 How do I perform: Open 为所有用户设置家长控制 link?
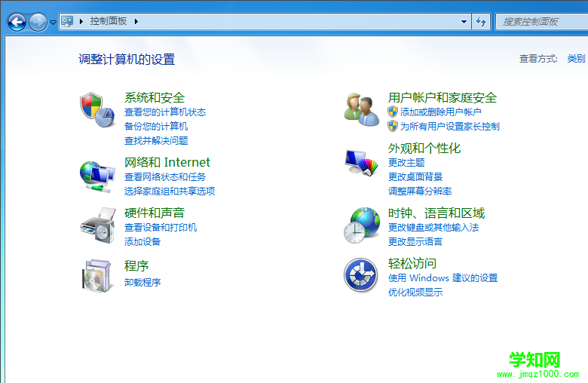point(449,126)
